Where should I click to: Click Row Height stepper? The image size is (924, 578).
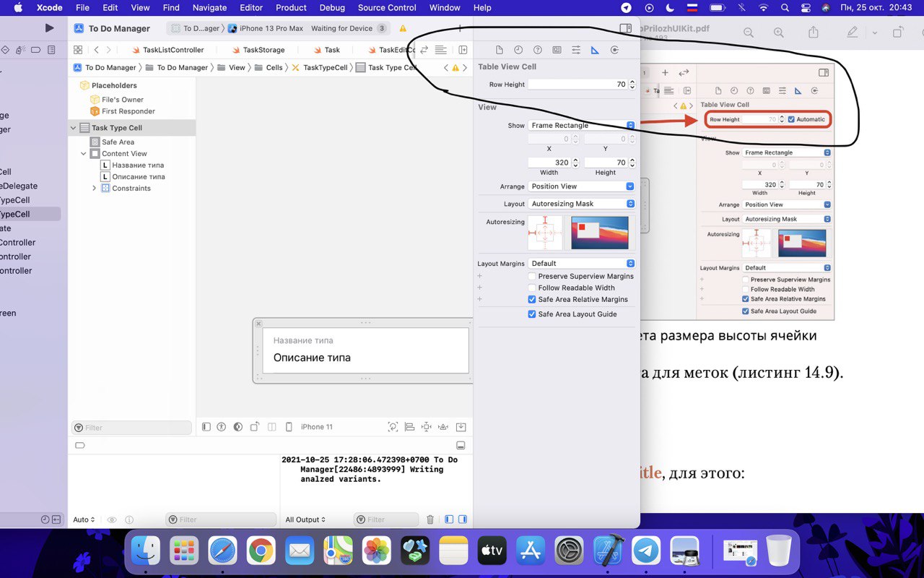click(632, 85)
